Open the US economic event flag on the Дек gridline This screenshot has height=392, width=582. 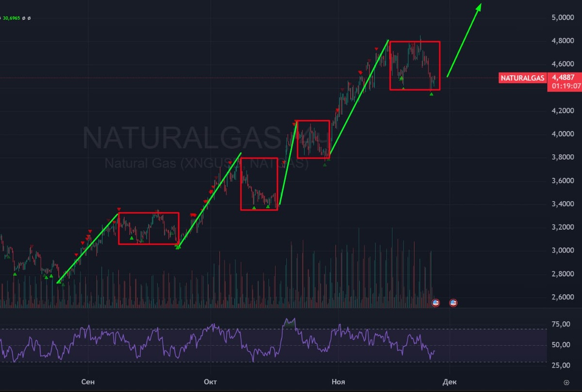(453, 303)
